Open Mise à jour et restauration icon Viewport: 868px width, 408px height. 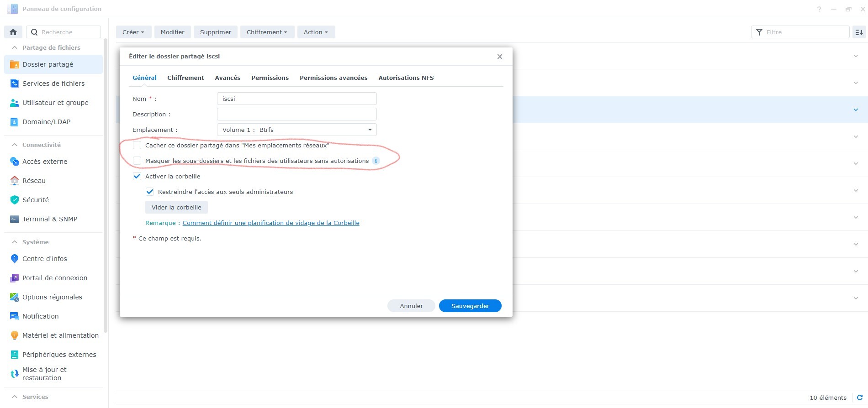coord(14,374)
